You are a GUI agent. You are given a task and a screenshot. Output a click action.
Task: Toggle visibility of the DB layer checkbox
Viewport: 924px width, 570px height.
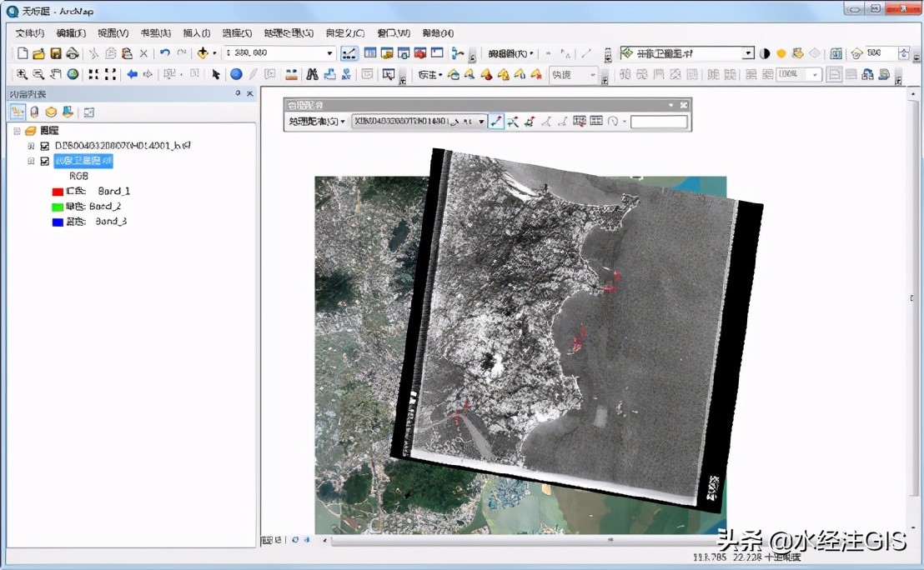[45, 146]
